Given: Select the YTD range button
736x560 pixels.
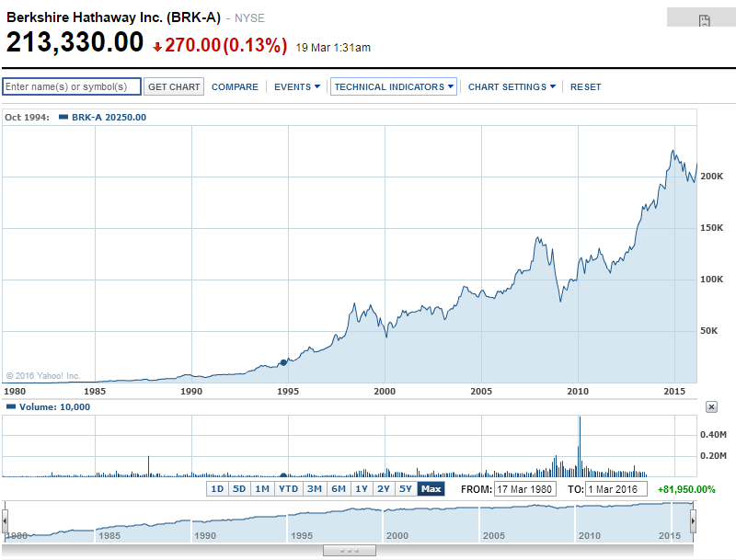Looking at the screenshot, I should pyautogui.click(x=288, y=489).
